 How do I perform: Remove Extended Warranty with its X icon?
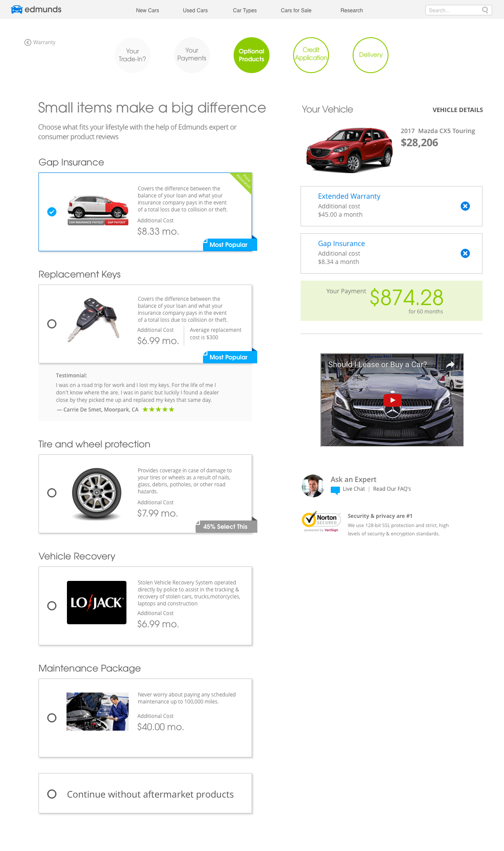click(x=465, y=206)
